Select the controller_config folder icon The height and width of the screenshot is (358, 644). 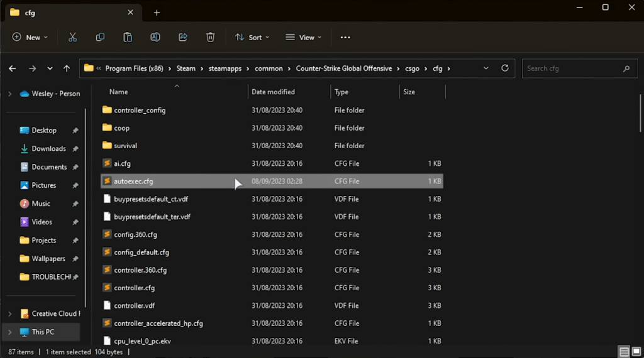pyautogui.click(x=107, y=110)
